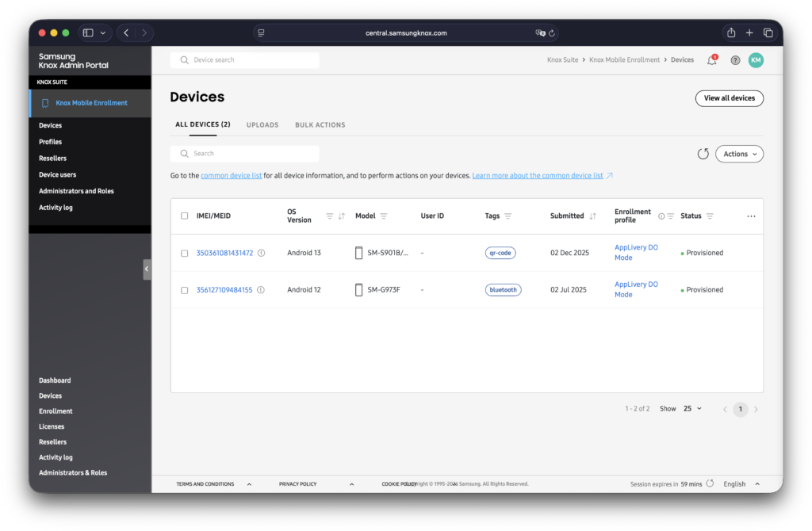Open the Actions dropdown
812x531 pixels.
(x=738, y=154)
